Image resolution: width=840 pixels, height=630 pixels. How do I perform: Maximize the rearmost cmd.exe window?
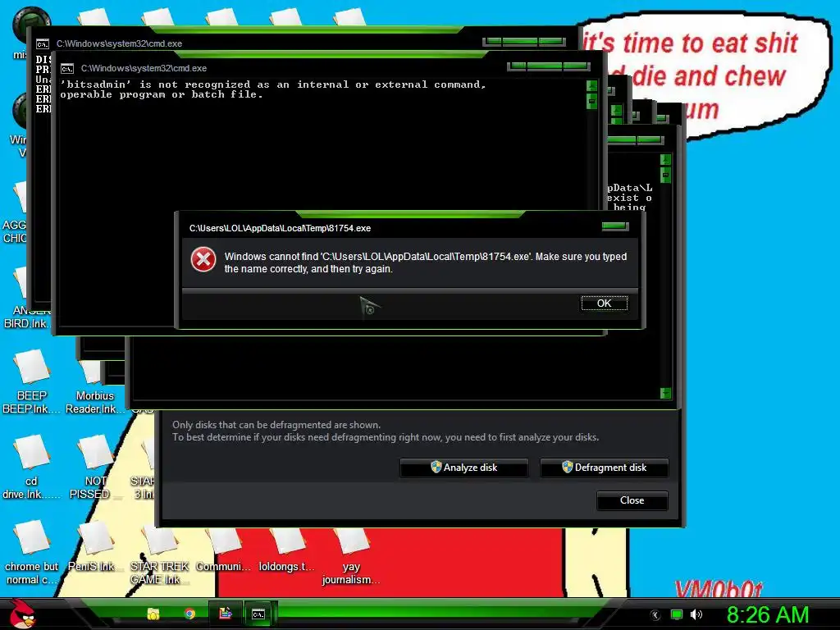tap(520, 41)
